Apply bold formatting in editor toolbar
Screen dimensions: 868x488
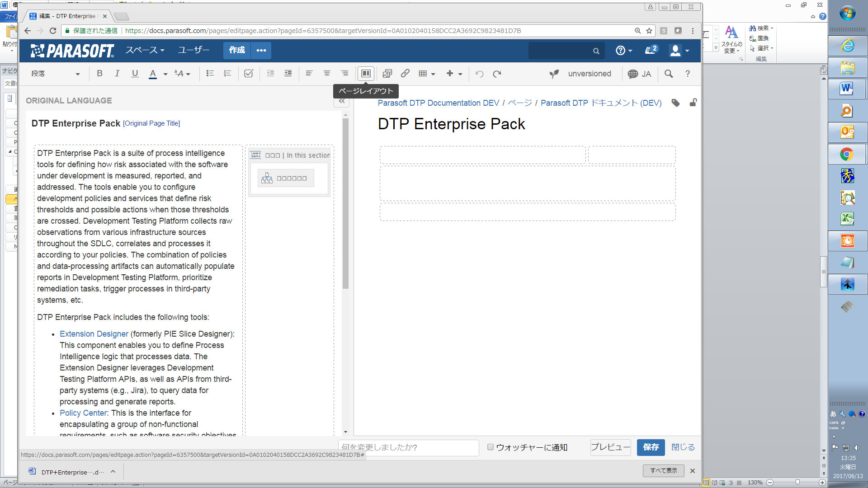click(99, 74)
